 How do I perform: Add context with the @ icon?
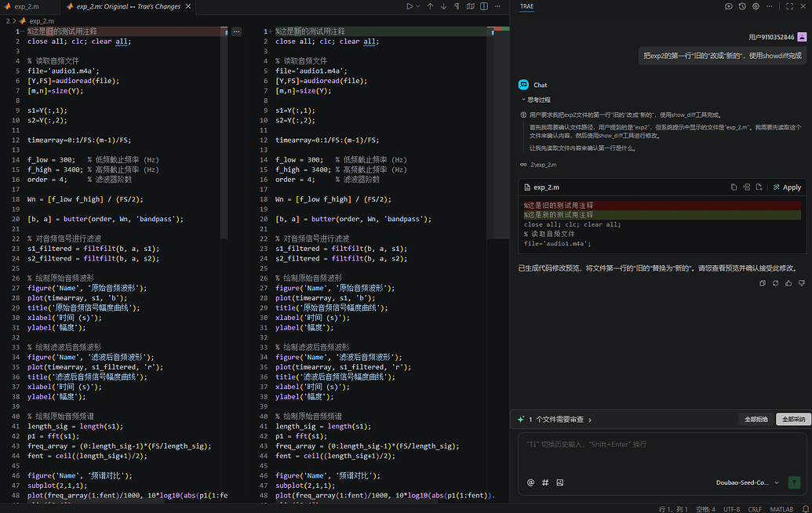tap(530, 482)
